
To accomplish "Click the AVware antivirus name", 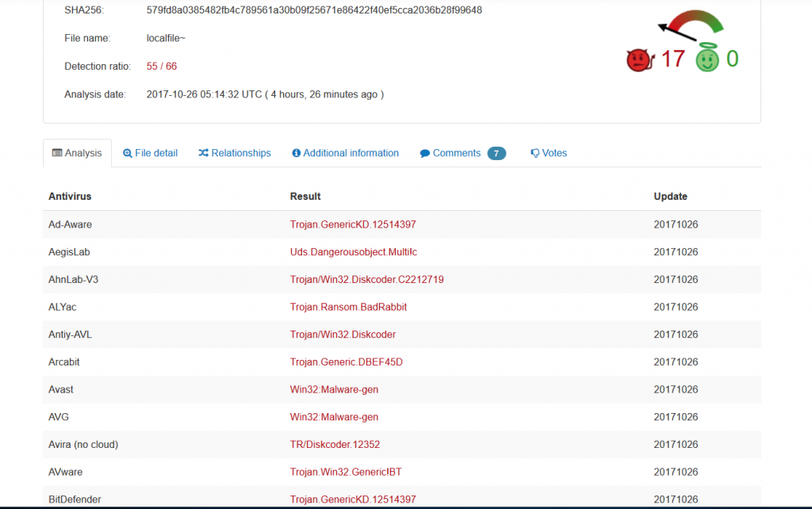I will [x=65, y=472].
